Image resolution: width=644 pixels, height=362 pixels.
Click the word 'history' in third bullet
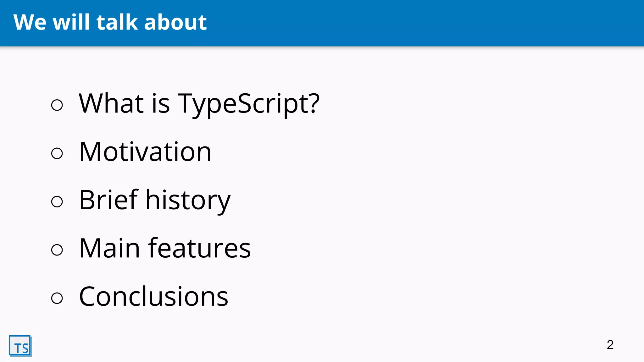click(188, 200)
